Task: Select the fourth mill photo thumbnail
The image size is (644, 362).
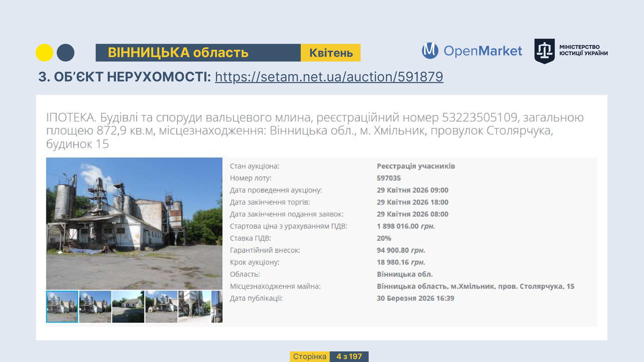Action: [161, 306]
